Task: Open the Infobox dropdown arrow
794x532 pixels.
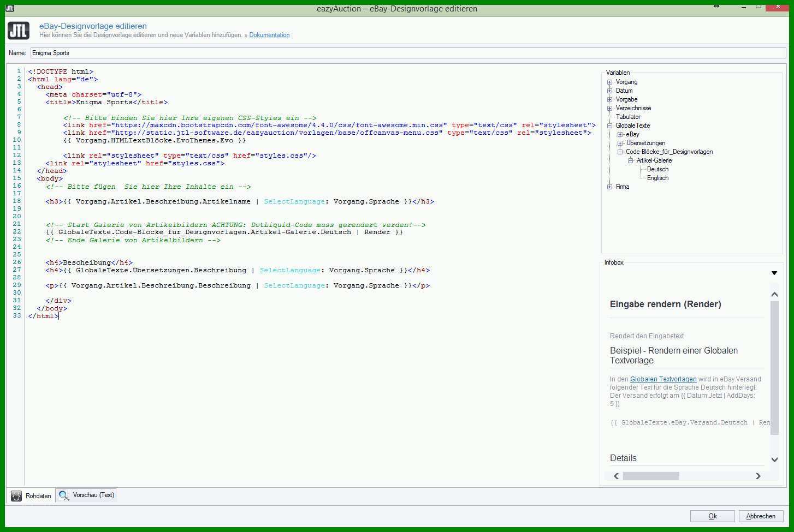Action: [x=774, y=273]
